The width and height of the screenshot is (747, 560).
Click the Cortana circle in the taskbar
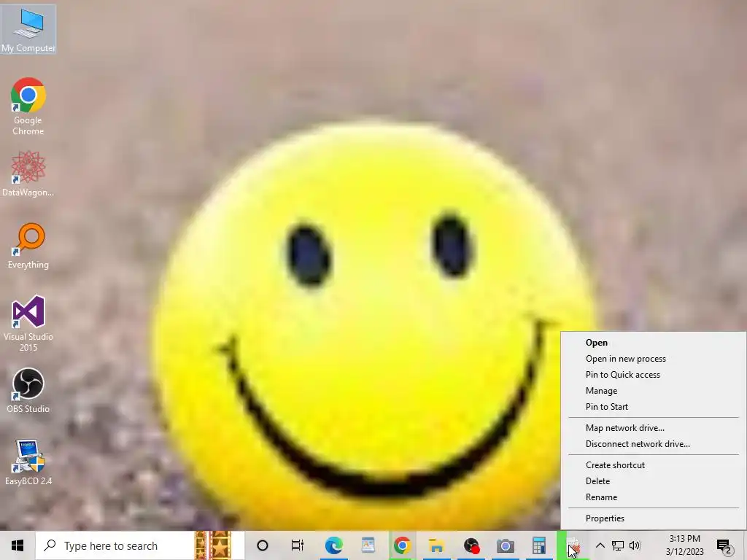[x=263, y=545]
